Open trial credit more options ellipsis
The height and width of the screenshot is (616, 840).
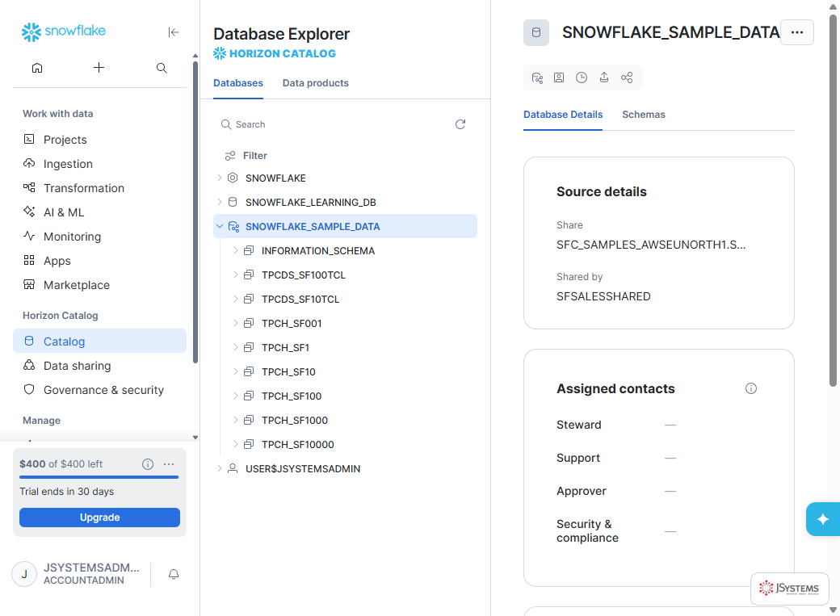[x=169, y=464]
